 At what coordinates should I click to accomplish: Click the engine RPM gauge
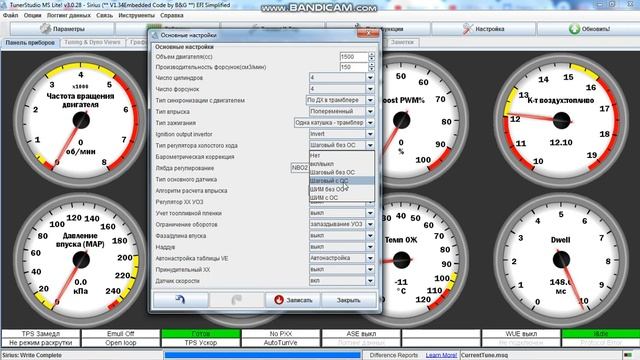[80, 120]
